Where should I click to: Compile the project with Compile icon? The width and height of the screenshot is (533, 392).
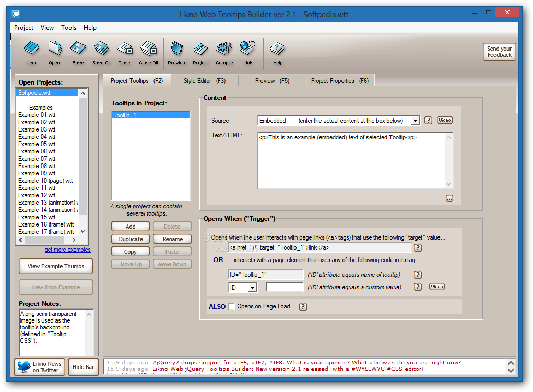click(x=224, y=52)
